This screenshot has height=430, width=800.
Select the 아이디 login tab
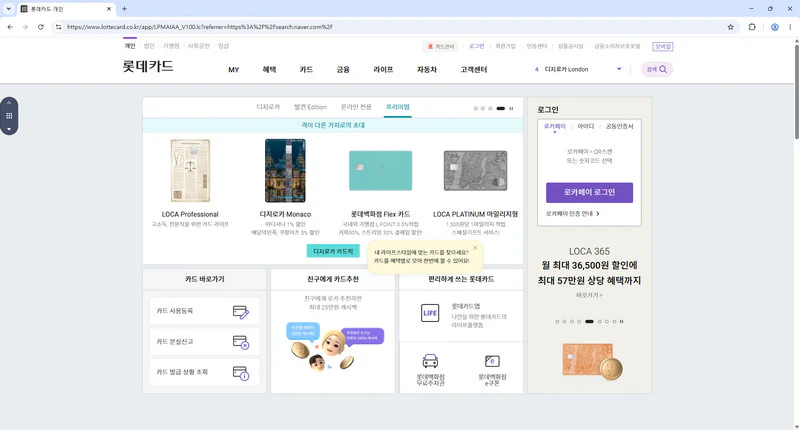pos(586,126)
